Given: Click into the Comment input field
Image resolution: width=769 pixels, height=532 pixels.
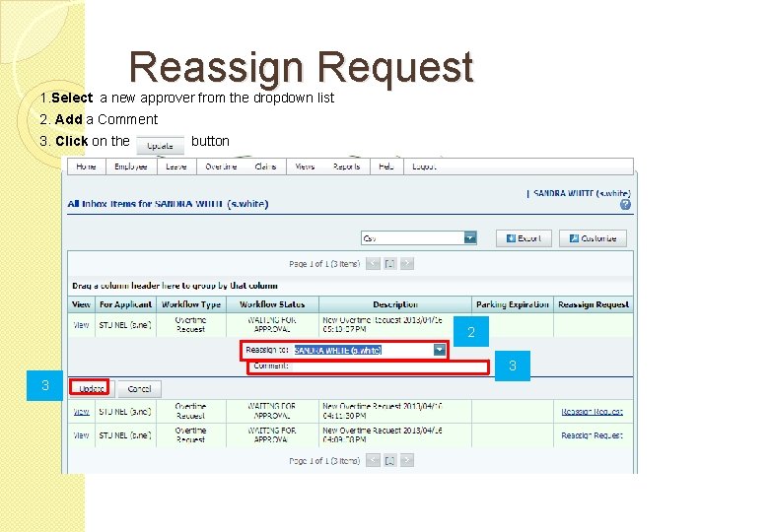Looking at the screenshot, I should pos(388,366).
